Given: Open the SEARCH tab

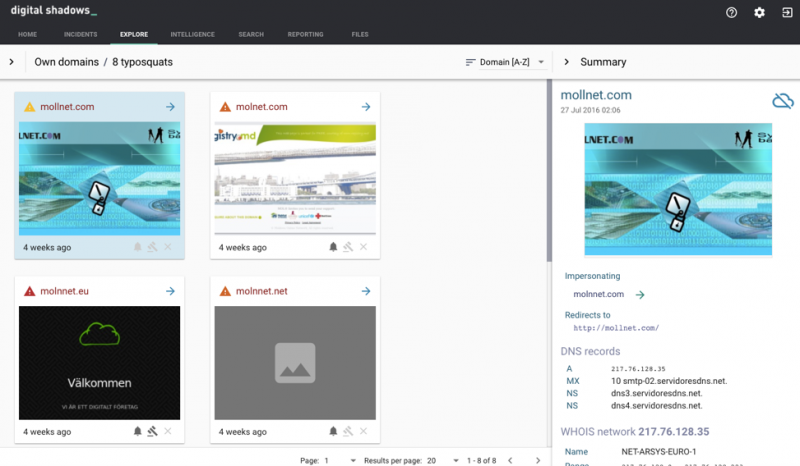Looking at the screenshot, I should point(251,34).
